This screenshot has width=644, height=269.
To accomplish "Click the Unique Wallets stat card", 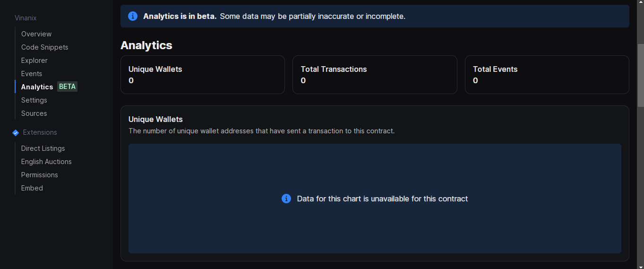I will click(x=203, y=75).
